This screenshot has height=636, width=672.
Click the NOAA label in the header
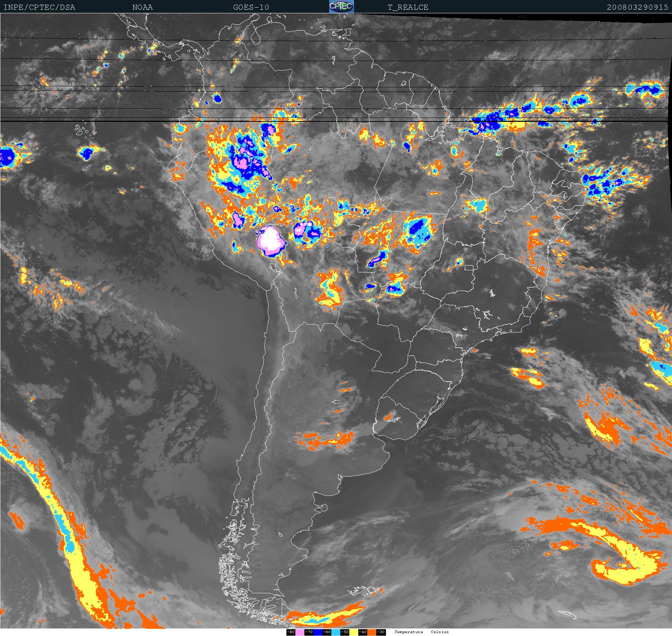(142, 8)
